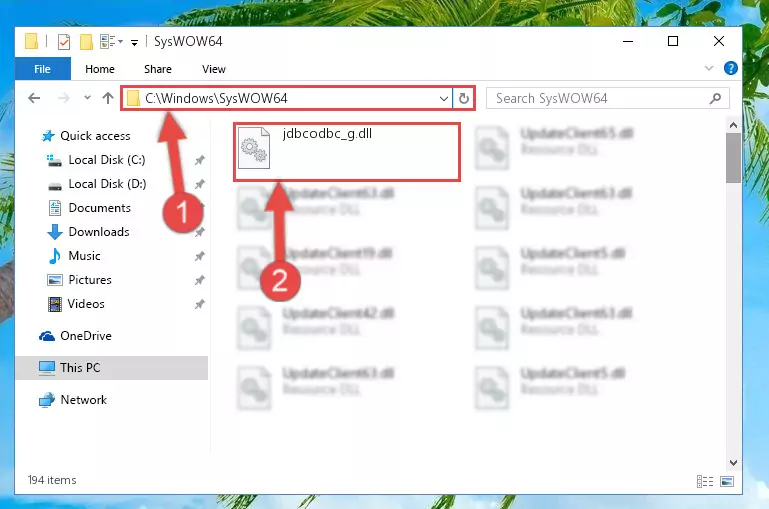Open Pictures in the sidebar
The height and width of the screenshot is (509, 769).
pyautogui.click(x=90, y=280)
